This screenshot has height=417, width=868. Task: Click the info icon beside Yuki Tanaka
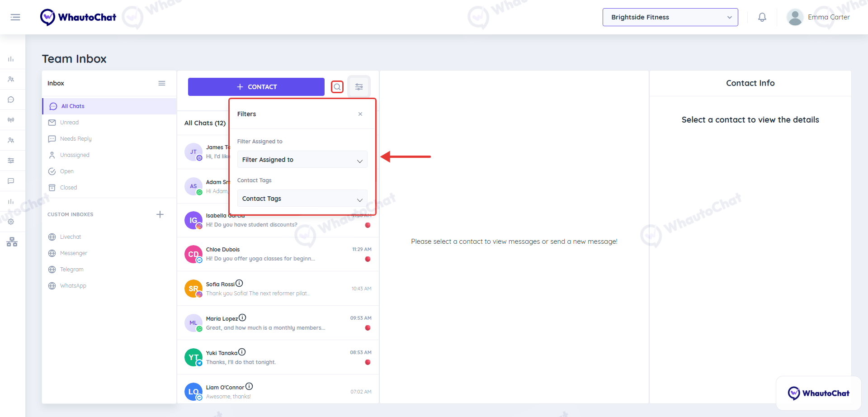242,352
